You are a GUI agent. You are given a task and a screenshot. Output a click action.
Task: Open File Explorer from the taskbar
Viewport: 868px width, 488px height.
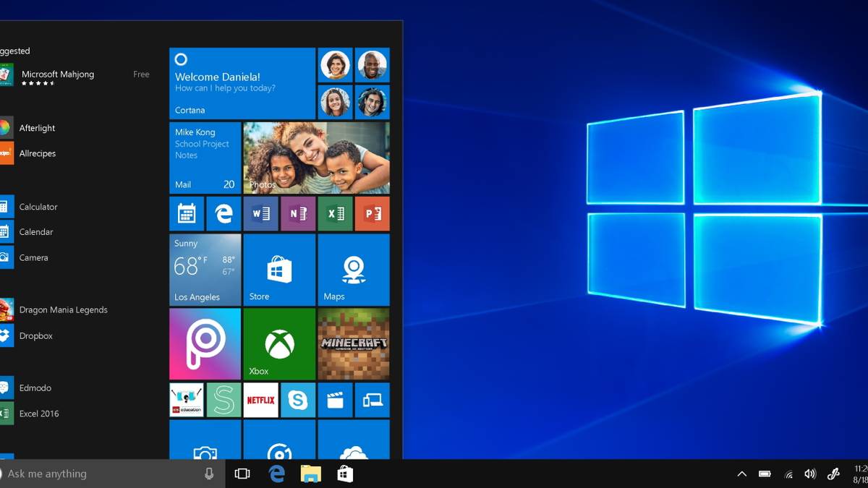coord(311,474)
